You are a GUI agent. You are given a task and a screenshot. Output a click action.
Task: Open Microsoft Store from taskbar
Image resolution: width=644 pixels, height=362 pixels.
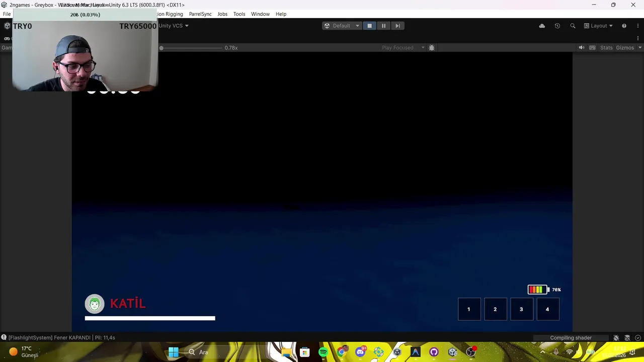(304, 352)
